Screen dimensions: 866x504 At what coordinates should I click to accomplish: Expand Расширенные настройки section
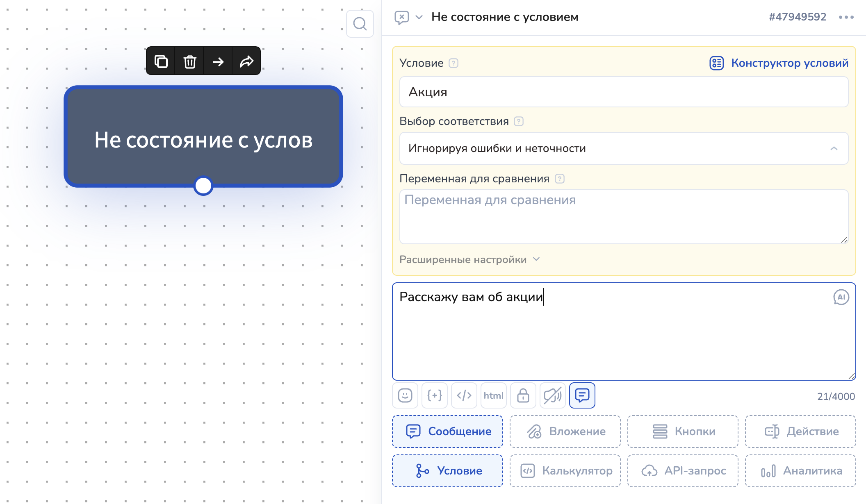click(469, 259)
